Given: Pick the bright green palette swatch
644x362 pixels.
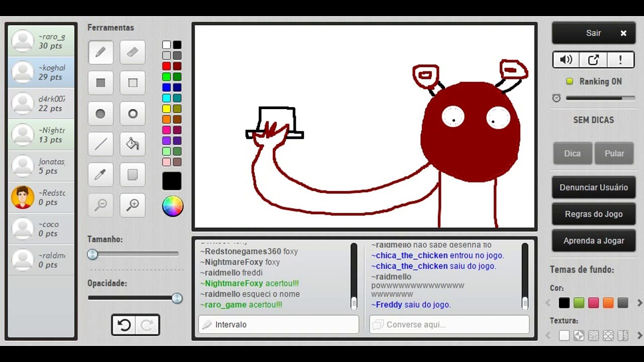Looking at the screenshot, I should pyautogui.click(x=167, y=77).
